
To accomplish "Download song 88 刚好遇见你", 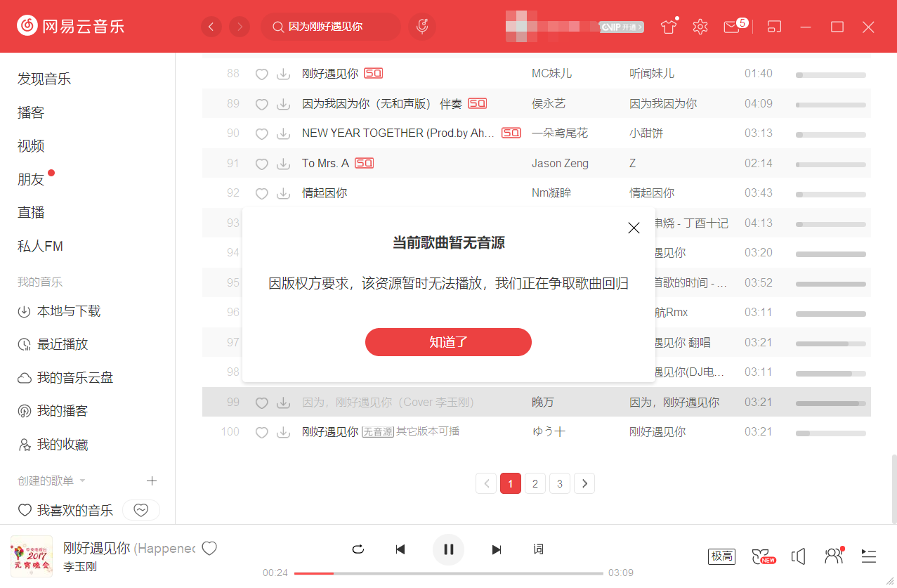I will tap(283, 74).
